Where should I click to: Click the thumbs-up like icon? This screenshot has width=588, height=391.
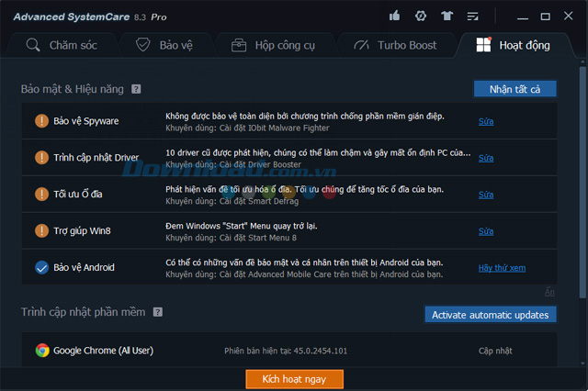click(394, 16)
